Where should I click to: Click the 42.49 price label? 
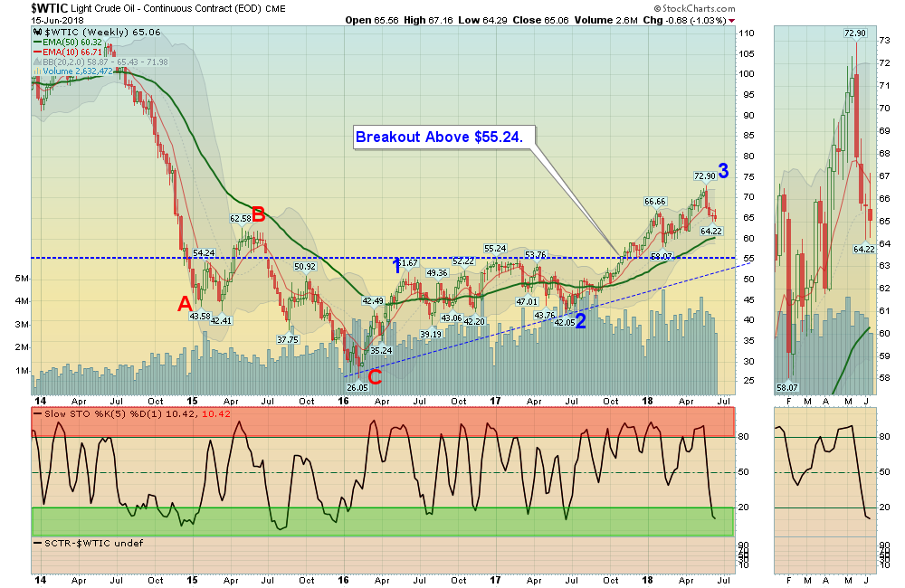[x=372, y=300]
